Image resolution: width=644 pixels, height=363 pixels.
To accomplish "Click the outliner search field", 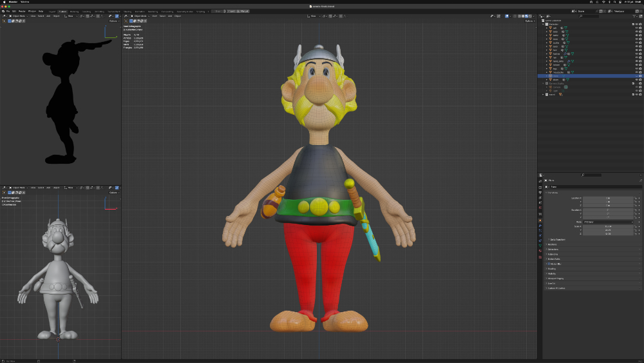I will tap(589, 16).
